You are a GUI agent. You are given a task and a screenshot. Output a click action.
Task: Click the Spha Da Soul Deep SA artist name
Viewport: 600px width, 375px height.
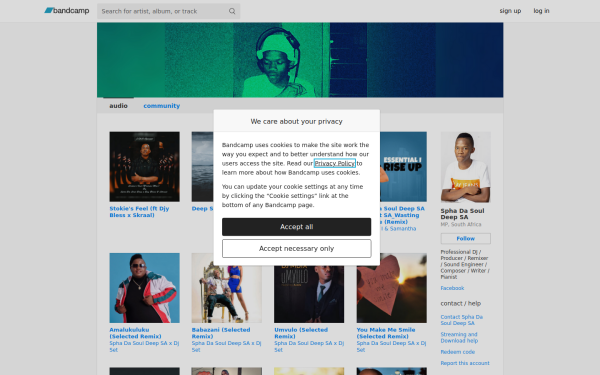point(462,214)
